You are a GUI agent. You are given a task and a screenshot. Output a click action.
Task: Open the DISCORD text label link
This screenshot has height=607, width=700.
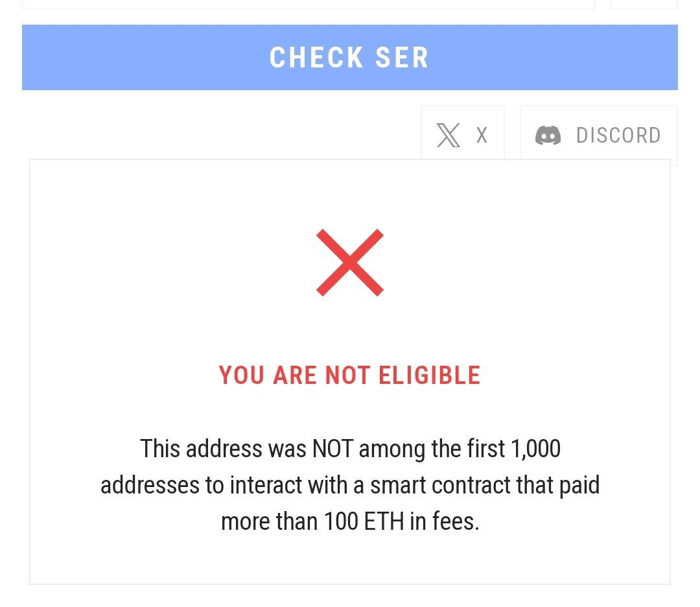[x=618, y=136]
